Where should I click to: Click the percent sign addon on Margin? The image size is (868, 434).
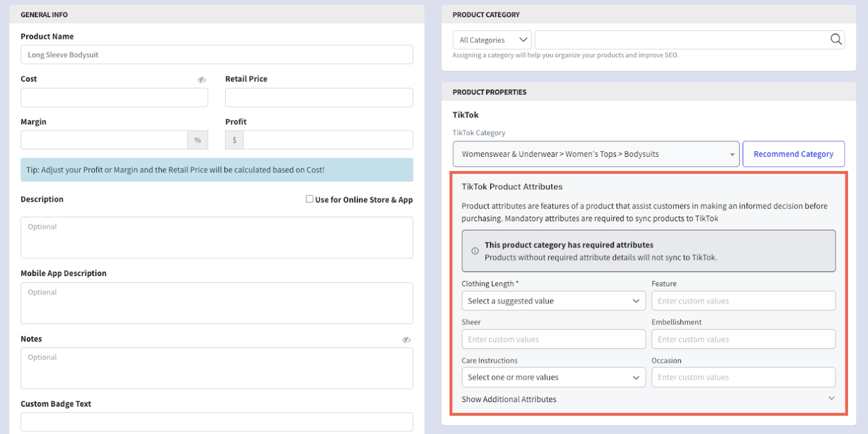click(x=197, y=140)
